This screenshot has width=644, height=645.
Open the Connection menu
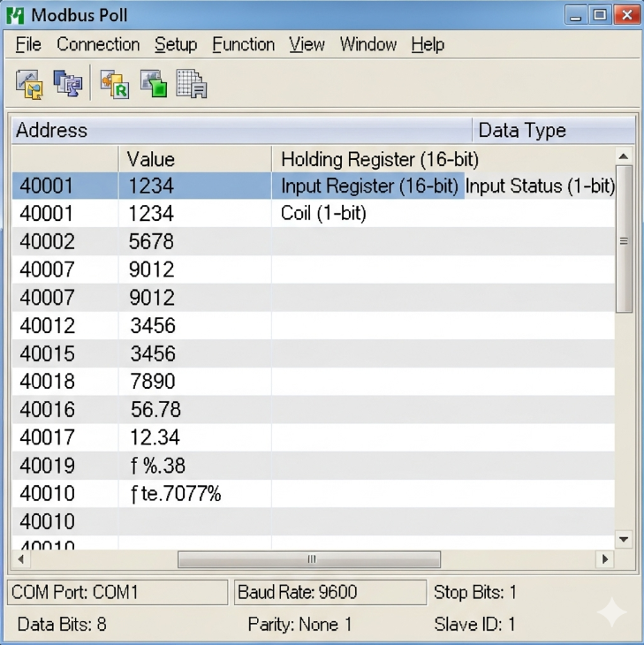pos(98,44)
